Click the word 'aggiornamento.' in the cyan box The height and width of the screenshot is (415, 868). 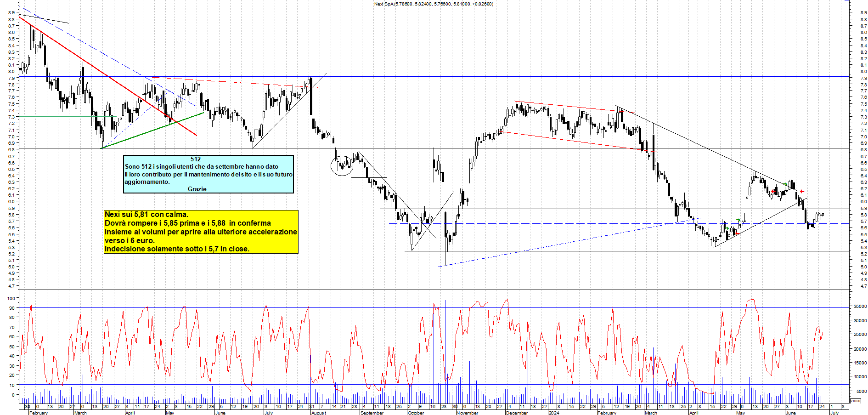point(147,182)
